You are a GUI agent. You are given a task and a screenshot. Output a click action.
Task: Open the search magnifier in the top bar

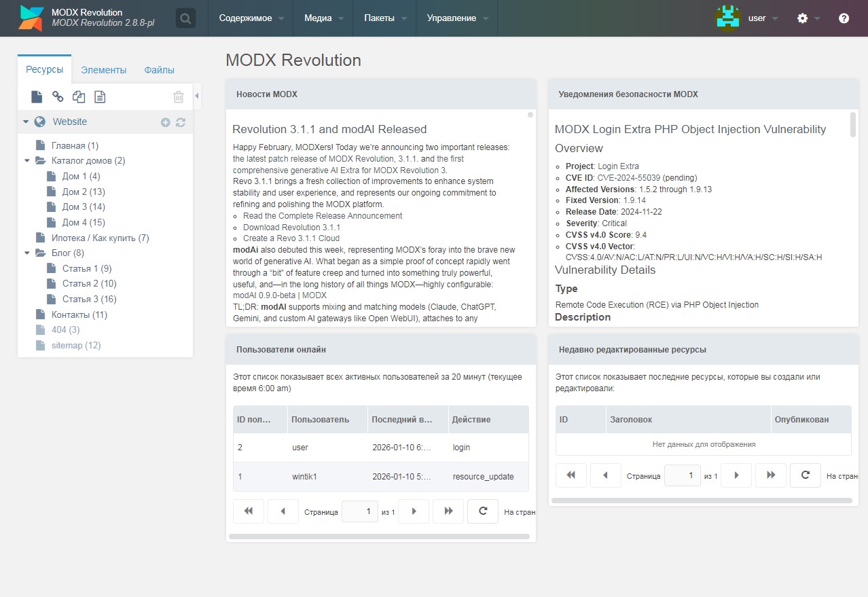pyautogui.click(x=185, y=18)
